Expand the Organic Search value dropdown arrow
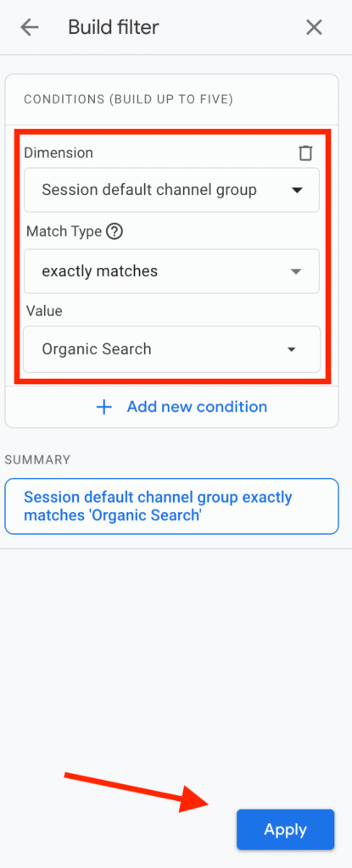 [291, 350]
